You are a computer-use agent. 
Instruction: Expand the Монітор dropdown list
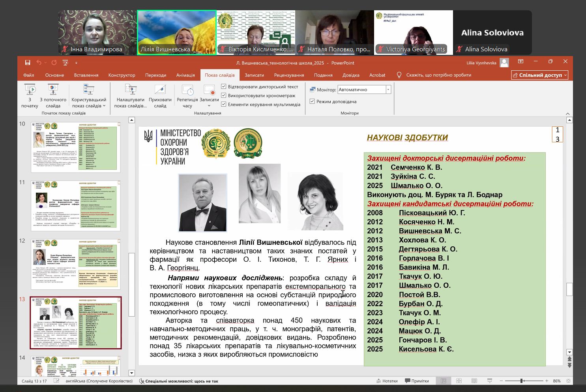388,90
